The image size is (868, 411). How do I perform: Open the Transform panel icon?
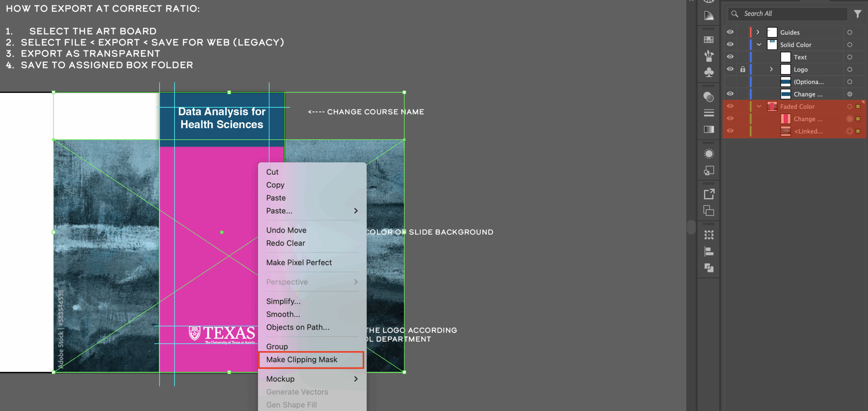(x=709, y=235)
